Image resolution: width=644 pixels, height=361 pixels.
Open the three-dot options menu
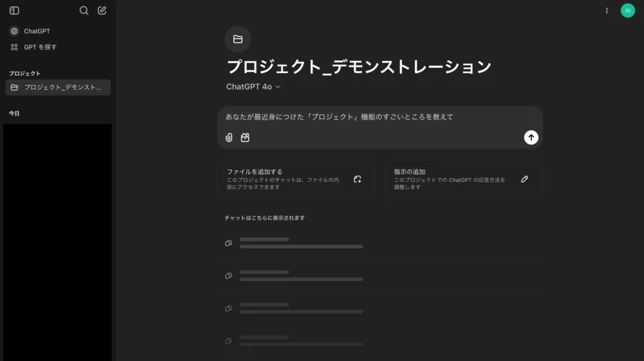point(606,11)
